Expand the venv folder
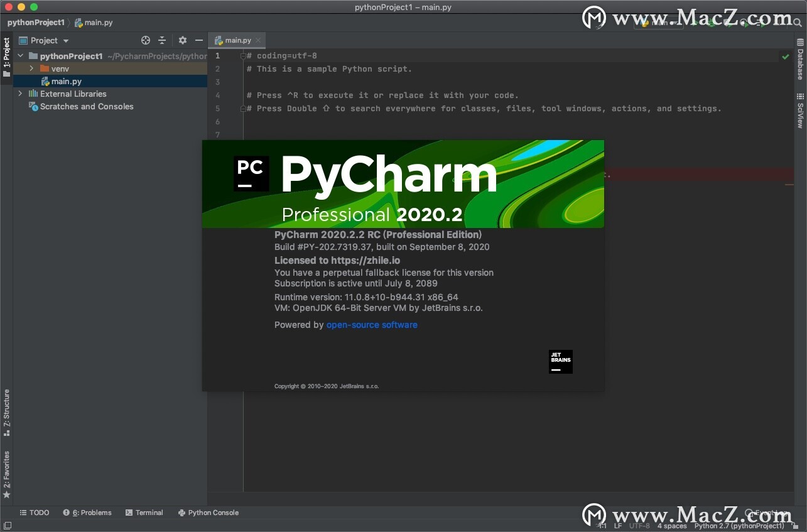Screen dimensions: 807x532 point(31,68)
